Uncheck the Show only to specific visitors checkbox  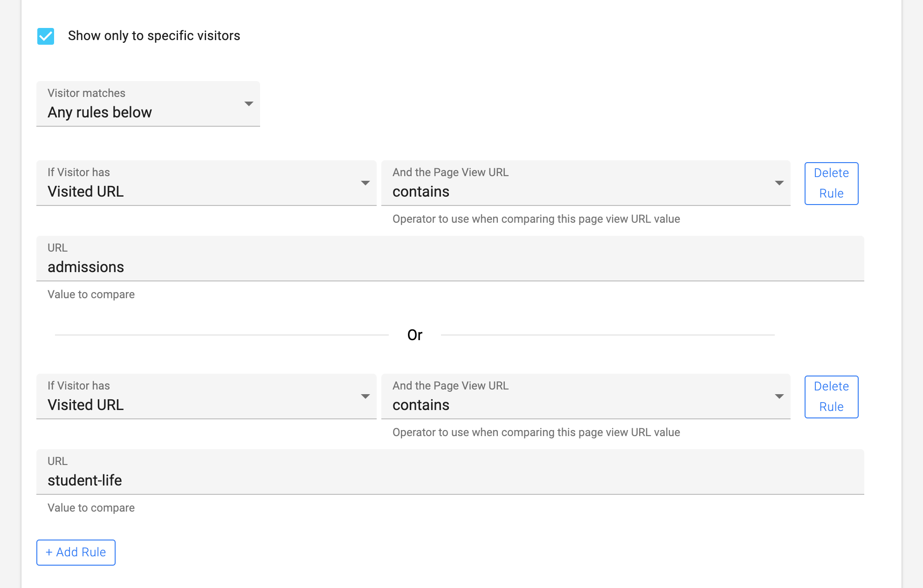46,36
